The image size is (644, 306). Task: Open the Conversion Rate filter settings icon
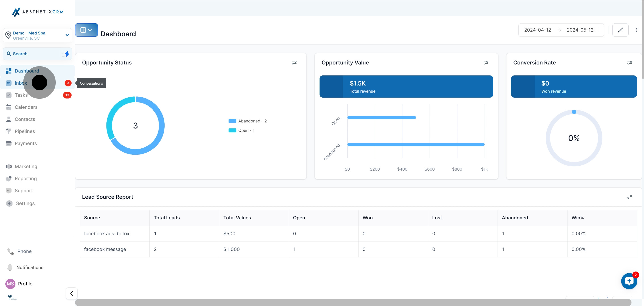point(629,62)
